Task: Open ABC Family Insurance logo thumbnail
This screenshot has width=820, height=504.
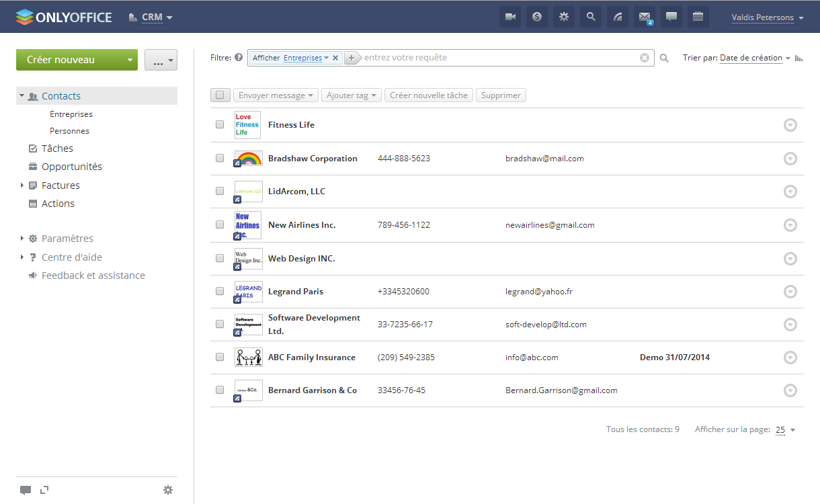Action: click(249, 358)
